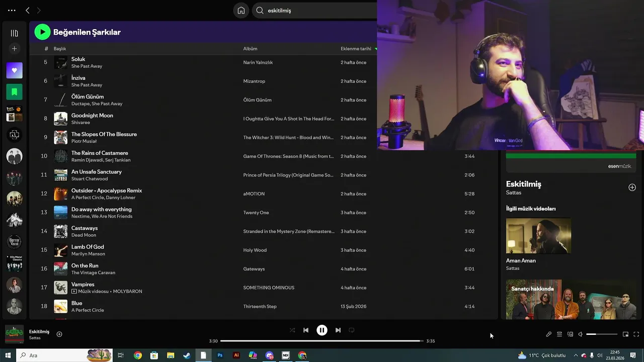Open File Explorer from the taskbar

[x=171, y=355]
